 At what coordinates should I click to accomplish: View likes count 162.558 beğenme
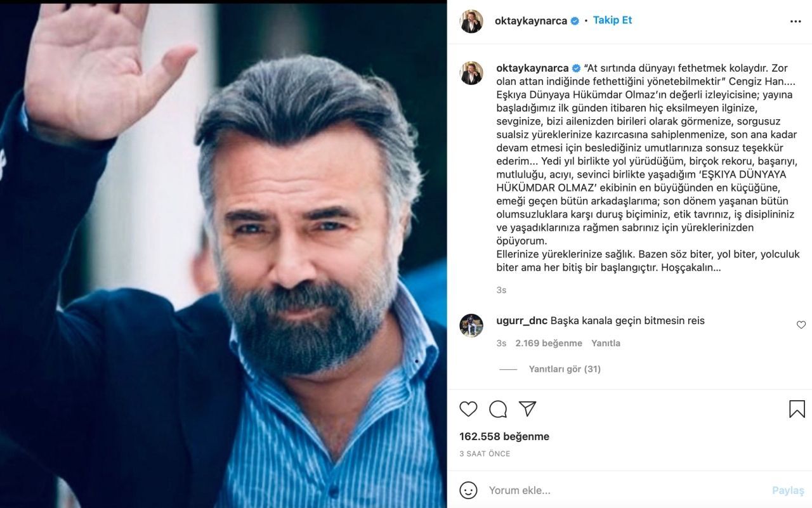[x=504, y=436]
